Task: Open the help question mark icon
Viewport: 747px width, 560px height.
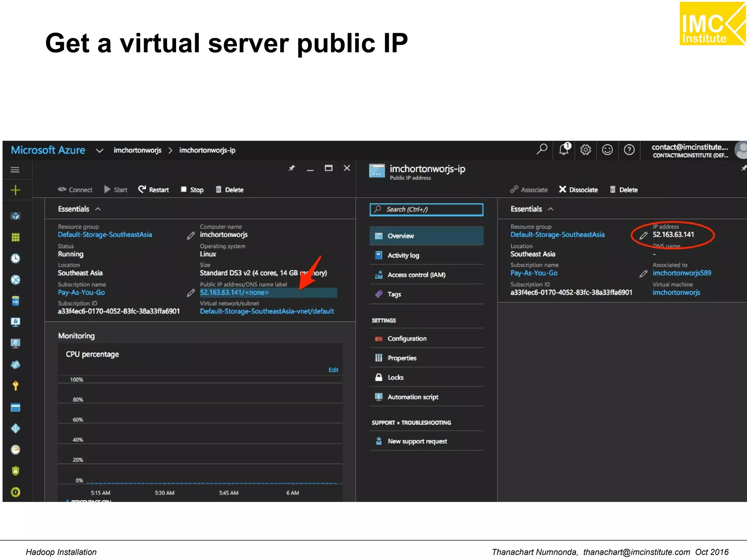Action: coord(629,150)
